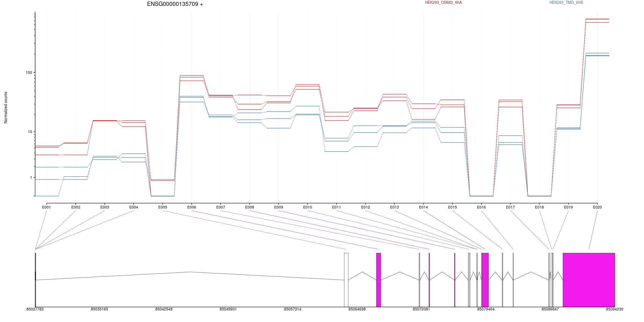Click the E005 exon label

pyautogui.click(x=163, y=207)
